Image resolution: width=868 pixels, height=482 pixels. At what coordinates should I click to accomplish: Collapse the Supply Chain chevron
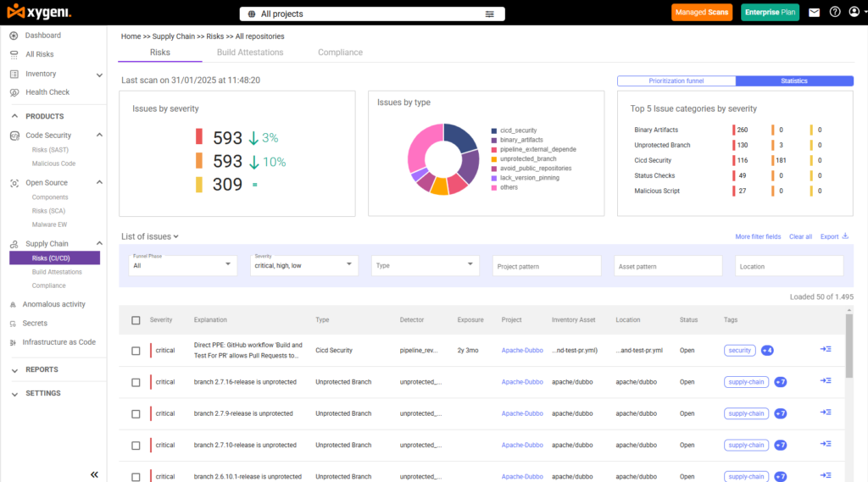[x=99, y=243]
